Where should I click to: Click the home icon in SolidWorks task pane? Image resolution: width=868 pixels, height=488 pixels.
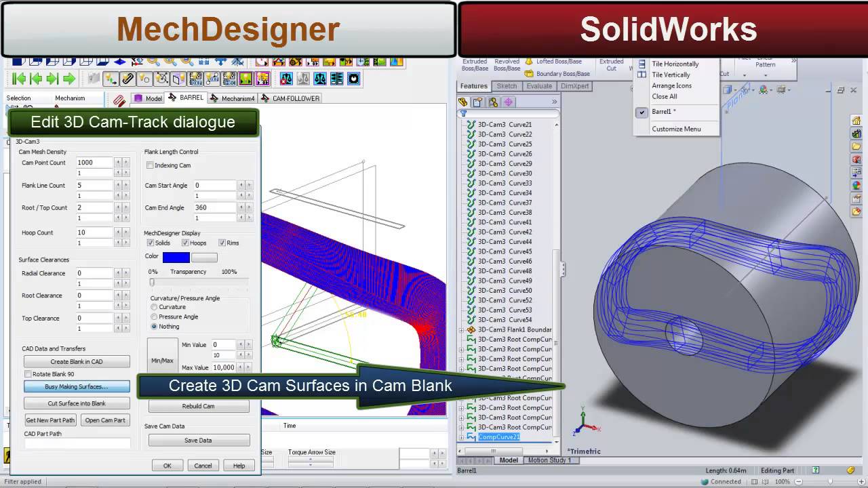pos(856,121)
